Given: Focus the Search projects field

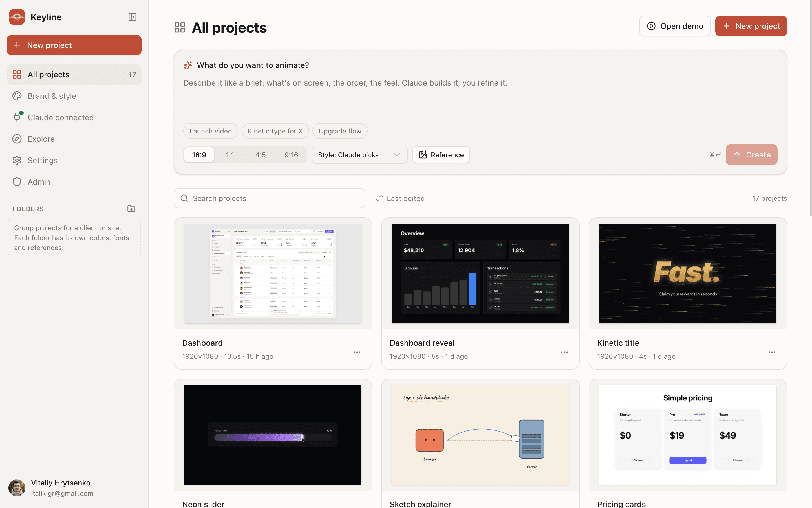Looking at the screenshot, I should [270, 198].
